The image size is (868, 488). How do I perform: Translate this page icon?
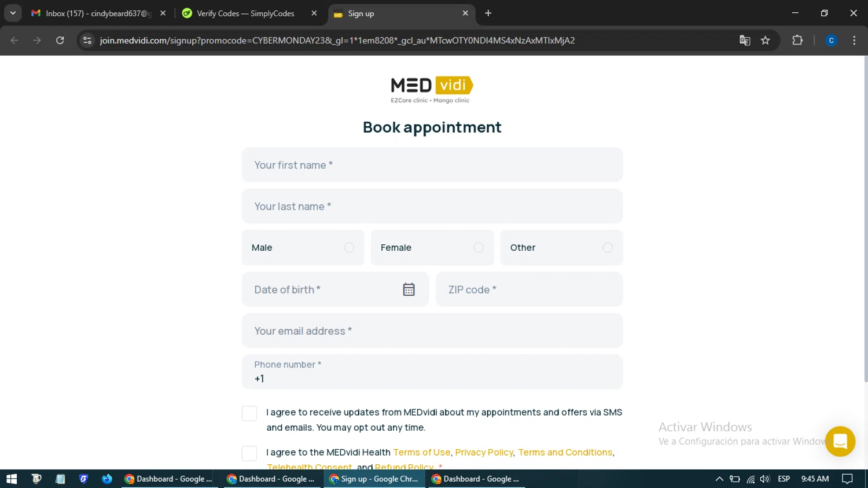745,41
